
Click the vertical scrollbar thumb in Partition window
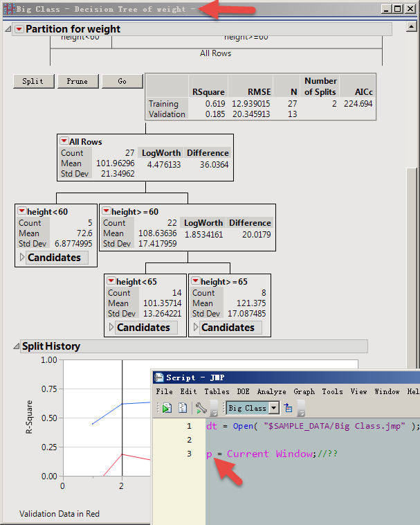(x=412, y=268)
